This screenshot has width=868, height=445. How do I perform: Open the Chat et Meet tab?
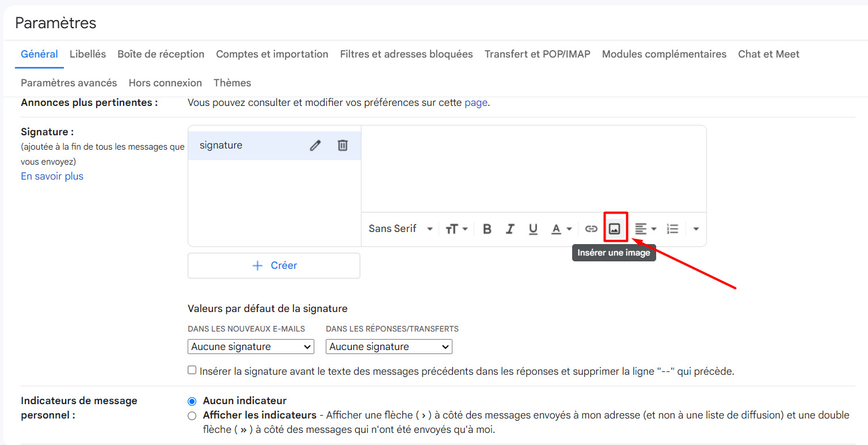(x=769, y=54)
